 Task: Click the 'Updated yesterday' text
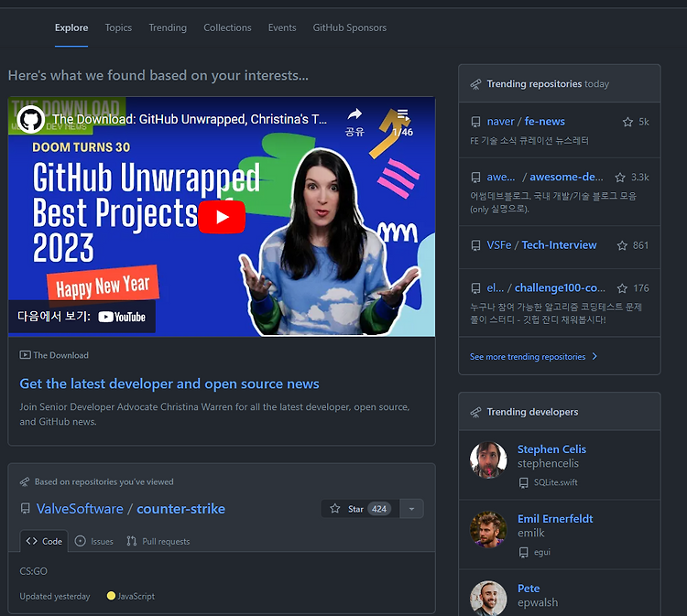(55, 596)
